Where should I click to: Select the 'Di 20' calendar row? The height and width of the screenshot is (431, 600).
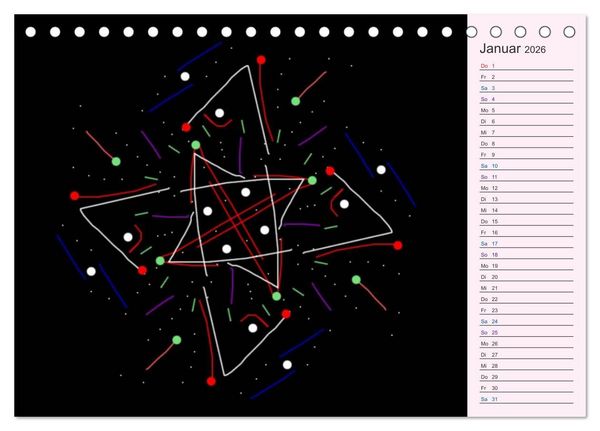coord(527,277)
